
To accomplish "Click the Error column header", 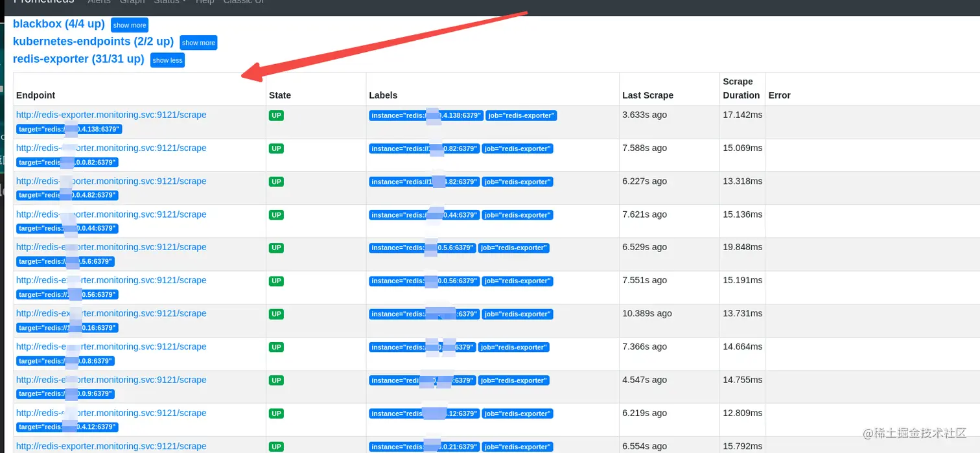I will (x=780, y=95).
